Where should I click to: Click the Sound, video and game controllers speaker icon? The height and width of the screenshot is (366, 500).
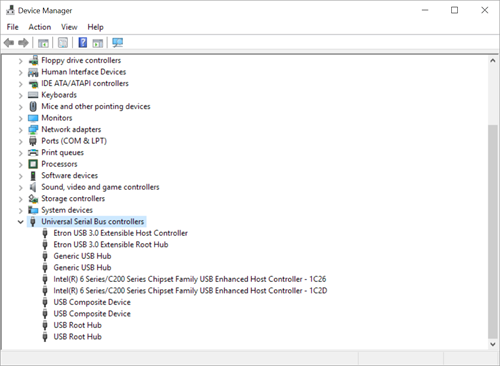(33, 187)
